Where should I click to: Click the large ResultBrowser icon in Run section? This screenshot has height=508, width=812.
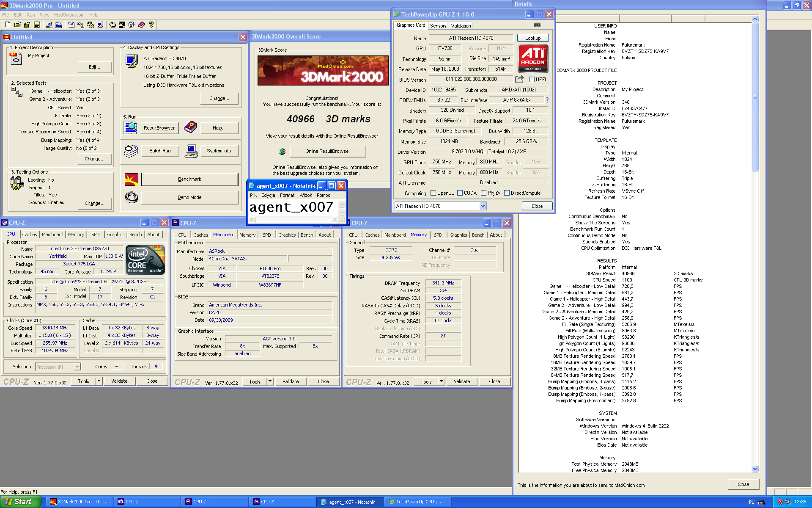[130, 127]
